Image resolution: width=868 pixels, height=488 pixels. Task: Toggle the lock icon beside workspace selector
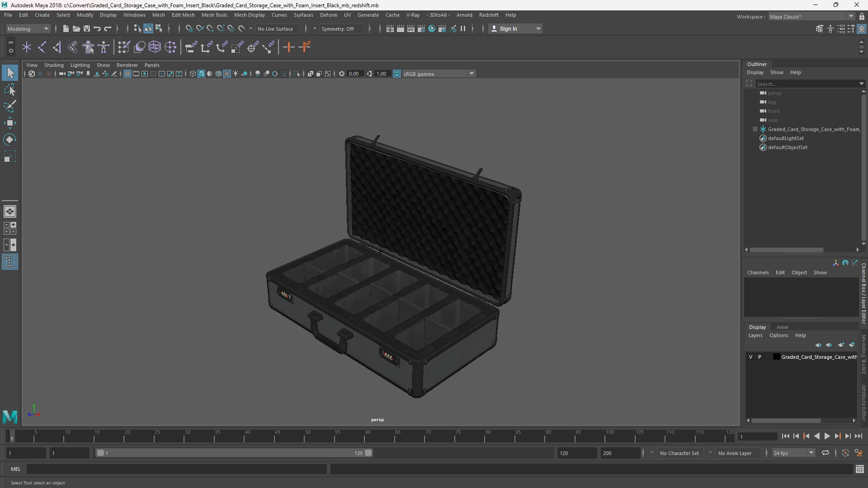(862, 17)
